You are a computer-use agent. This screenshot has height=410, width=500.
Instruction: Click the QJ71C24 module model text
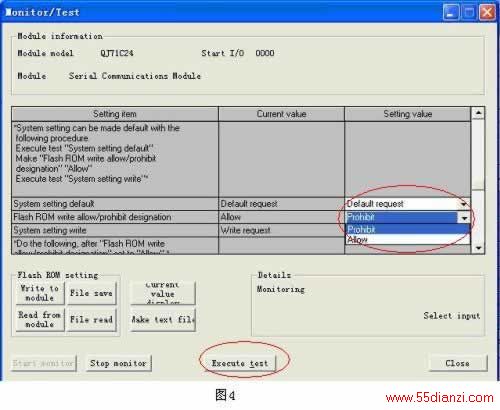117,53
